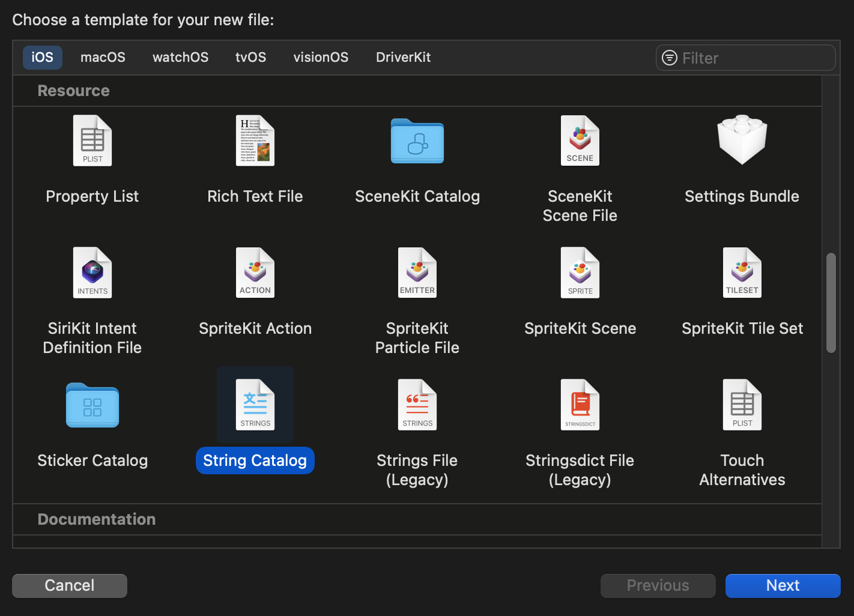Switch to the macOS platform tab
Image resolution: width=854 pixels, height=616 pixels.
[103, 58]
